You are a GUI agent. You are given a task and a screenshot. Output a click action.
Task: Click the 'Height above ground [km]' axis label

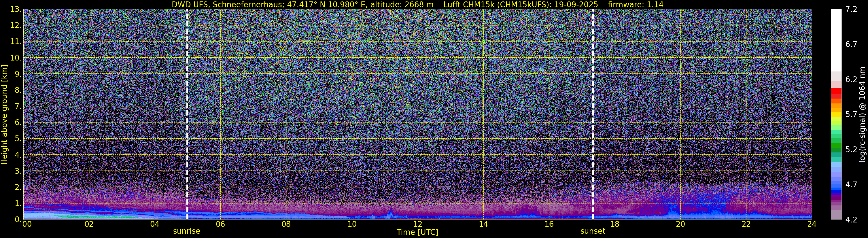click(4, 114)
